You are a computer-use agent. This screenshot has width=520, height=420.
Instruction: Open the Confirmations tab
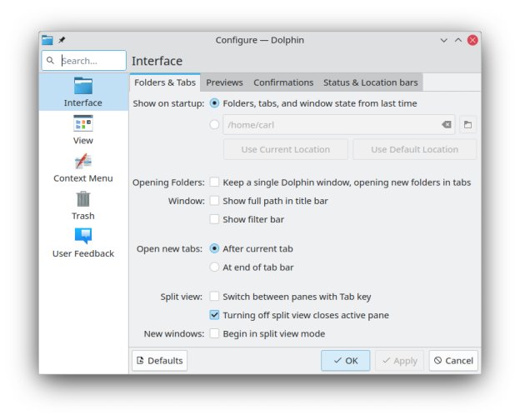click(x=283, y=82)
